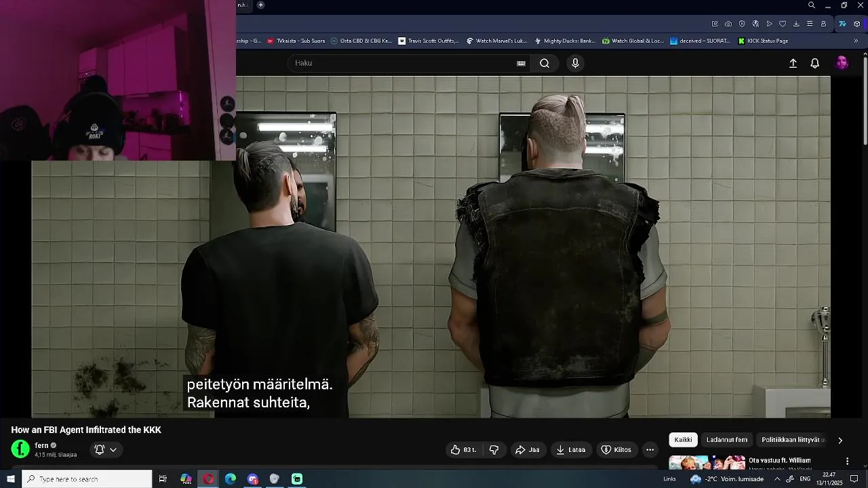This screenshot has height=488, width=868.
Task: Open subscription notification bell dropdown
Action: (105, 449)
